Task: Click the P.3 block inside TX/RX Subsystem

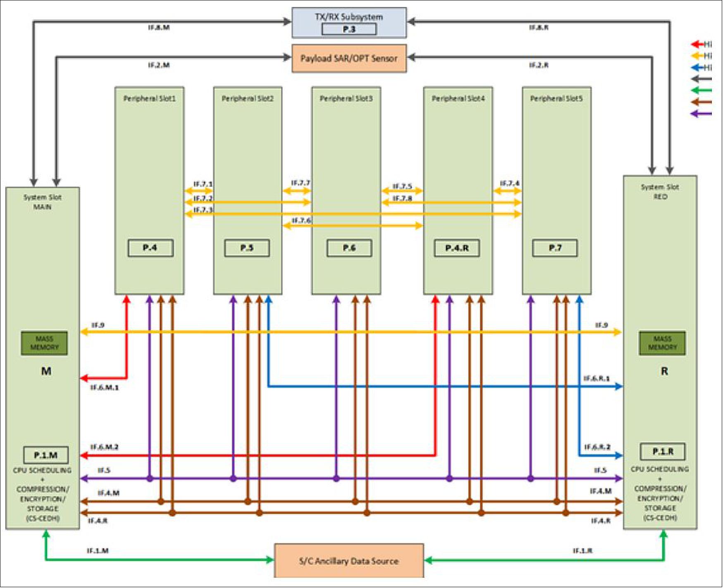Action: 348,28
